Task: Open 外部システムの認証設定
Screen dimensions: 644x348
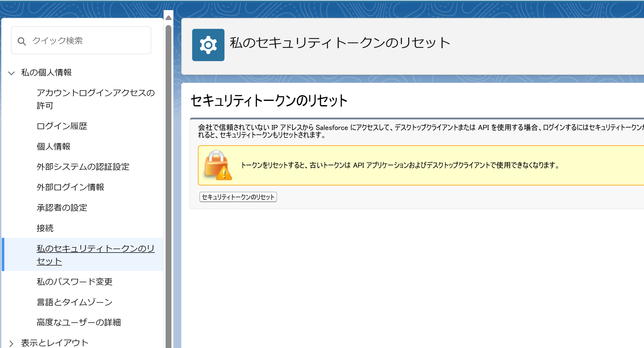Action: [x=83, y=167]
